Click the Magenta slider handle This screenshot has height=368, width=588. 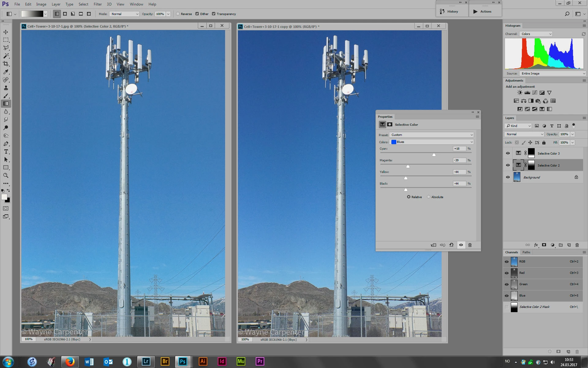tap(408, 167)
